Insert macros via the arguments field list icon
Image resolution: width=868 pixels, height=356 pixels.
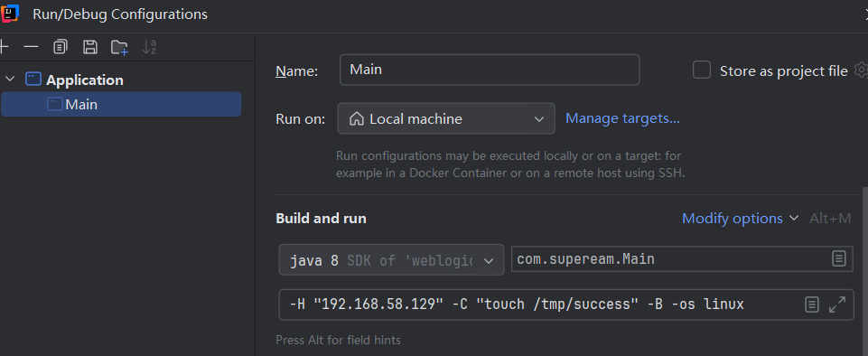(x=811, y=304)
